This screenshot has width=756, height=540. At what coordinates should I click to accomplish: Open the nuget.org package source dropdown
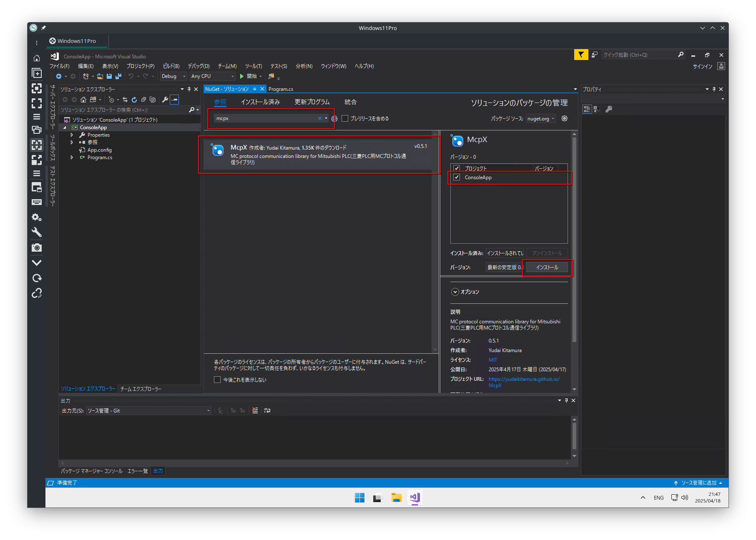pos(540,119)
